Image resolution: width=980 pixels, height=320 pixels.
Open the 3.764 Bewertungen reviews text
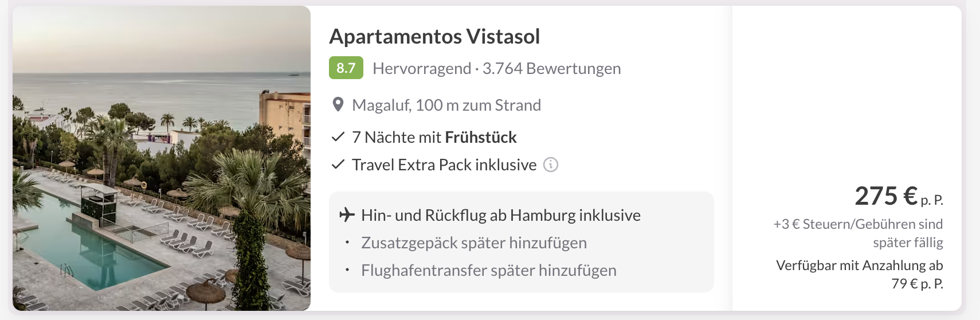(x=551, y=68)
